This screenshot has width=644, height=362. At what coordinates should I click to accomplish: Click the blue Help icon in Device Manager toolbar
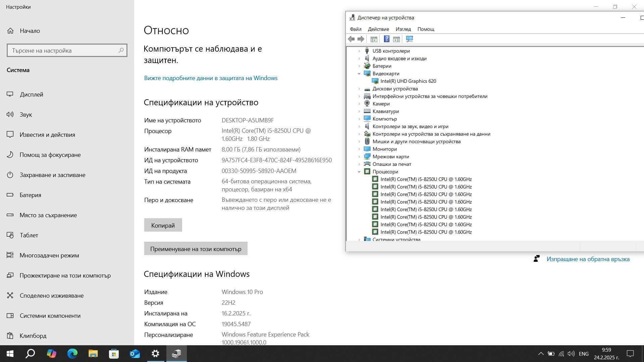(x=386, y=39)
